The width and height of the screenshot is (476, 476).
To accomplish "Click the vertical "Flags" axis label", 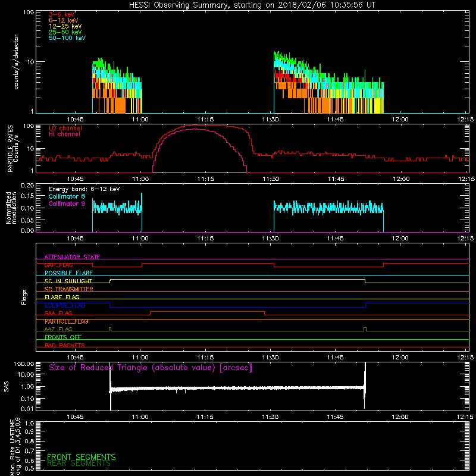I will [x=24, y=297].
